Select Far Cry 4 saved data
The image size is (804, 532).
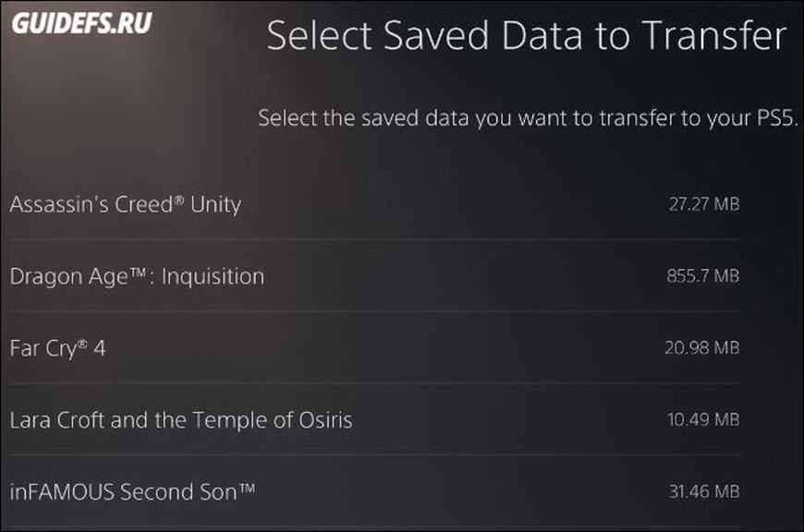pyautogui.click(x=57, y=348)
